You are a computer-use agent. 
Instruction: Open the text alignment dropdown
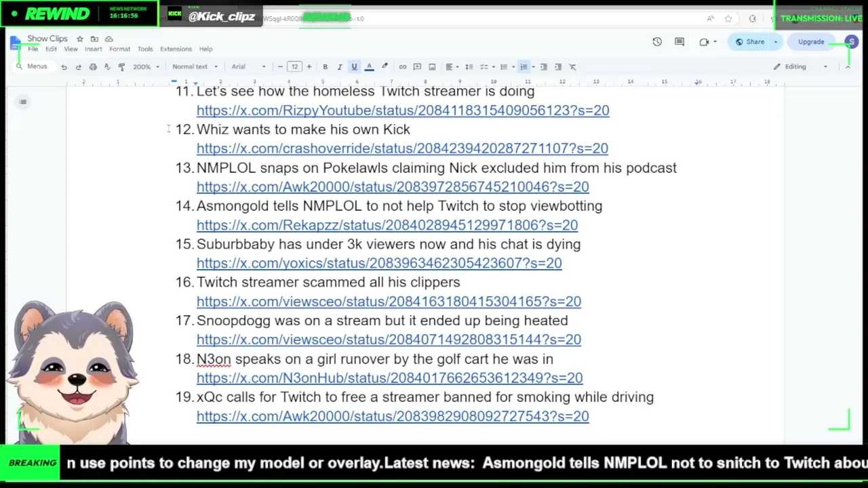pyautogui.click(x=451, y=66)
